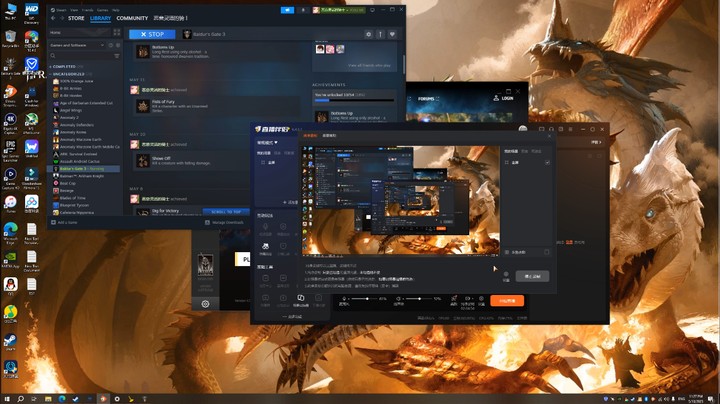The height and width of the screenshot is (404, 720).
Task: Untick the checked box in the dialog's right-hand source list
Action: (x=547, y=163)
